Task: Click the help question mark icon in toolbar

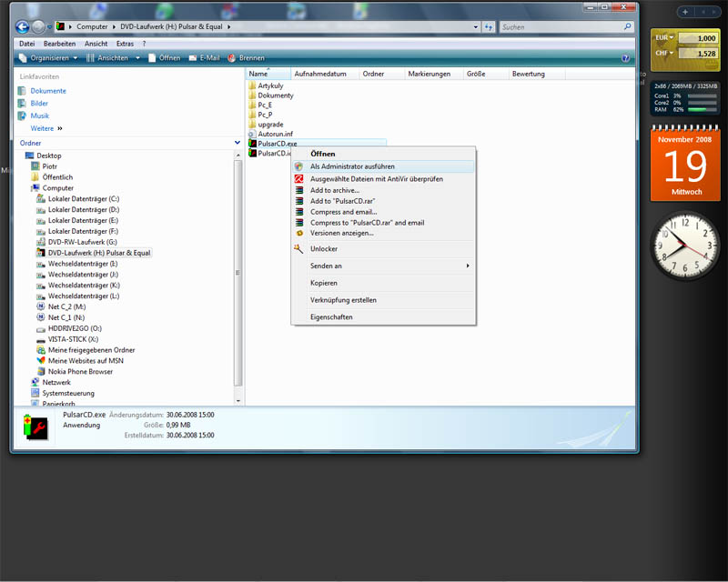Action: pos(625,58)
